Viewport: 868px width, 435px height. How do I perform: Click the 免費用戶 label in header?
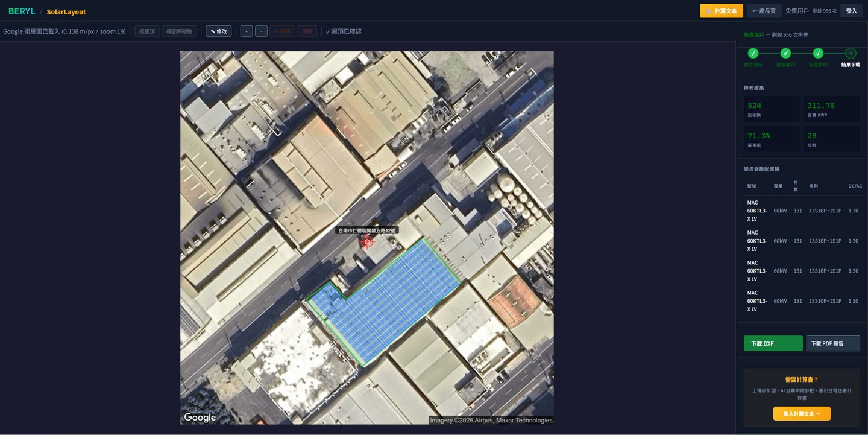click(797, 11)
